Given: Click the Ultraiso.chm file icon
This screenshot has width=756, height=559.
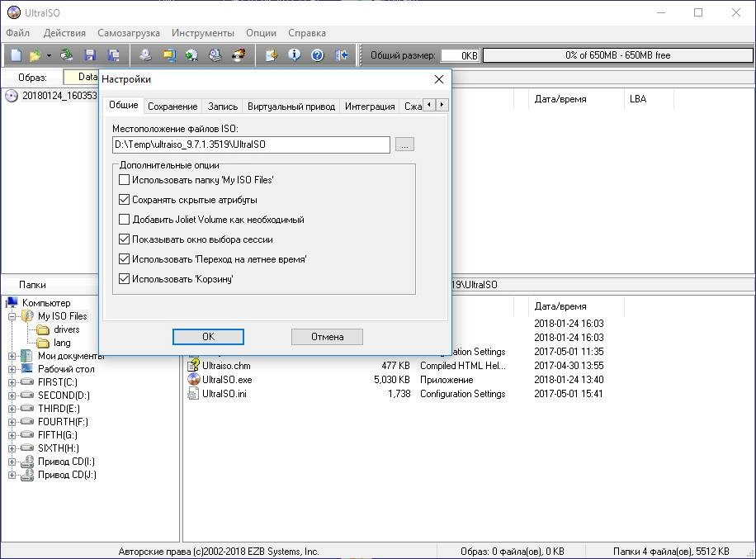Looking at the screenshot, I should click(x=193, y=366).
